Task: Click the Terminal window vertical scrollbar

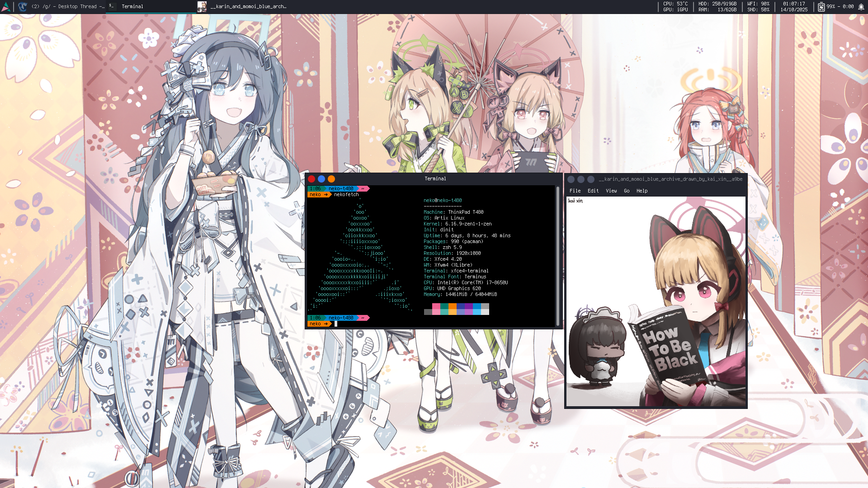Action: coord(558,256)
